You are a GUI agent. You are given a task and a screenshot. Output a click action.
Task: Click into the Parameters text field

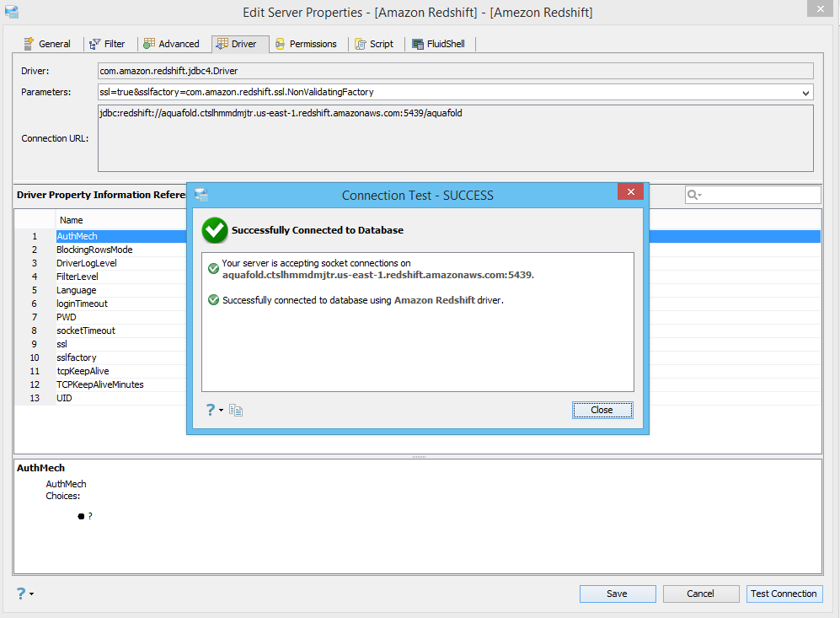449,92
